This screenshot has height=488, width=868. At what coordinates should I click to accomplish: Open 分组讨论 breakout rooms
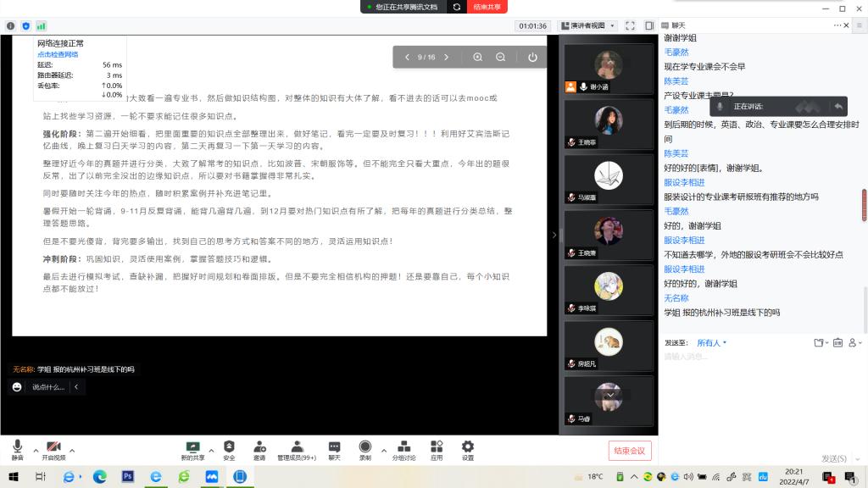tap(403, 449)
